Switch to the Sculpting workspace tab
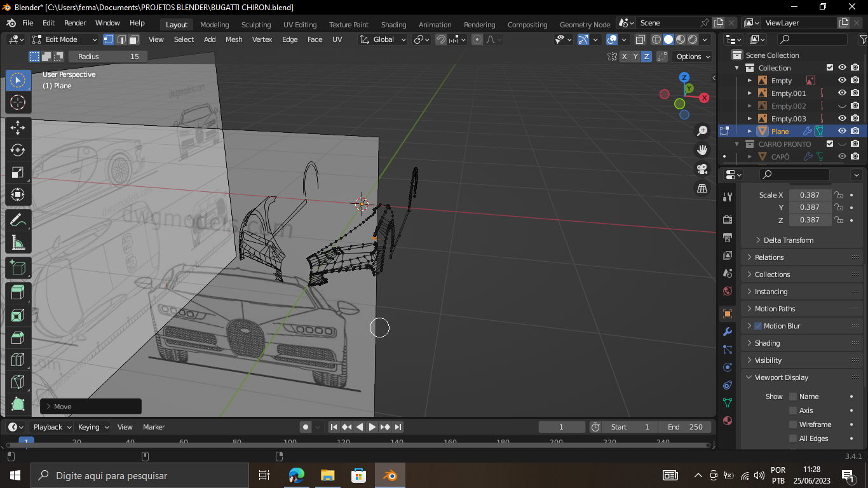Screen dimensions: 868x488 coord(256,25)
